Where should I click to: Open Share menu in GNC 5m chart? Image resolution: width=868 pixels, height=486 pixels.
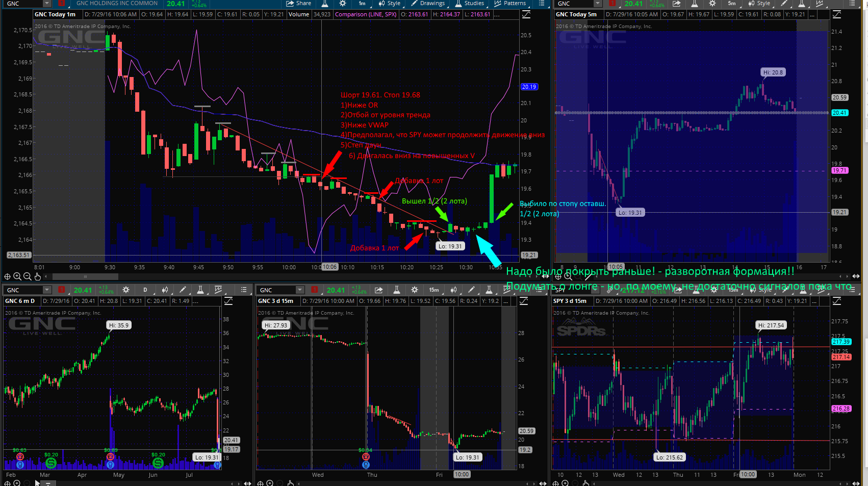676,3
